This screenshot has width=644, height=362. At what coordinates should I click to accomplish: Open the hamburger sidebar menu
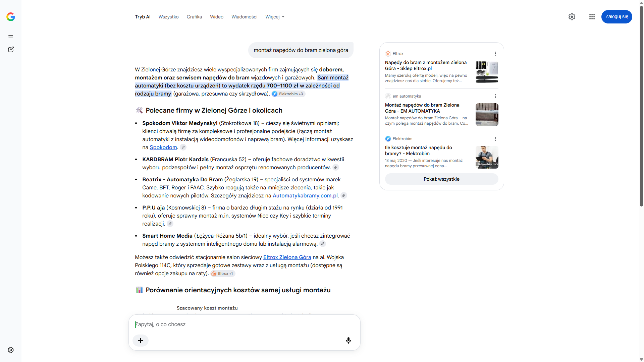click(x=11, y=36)
